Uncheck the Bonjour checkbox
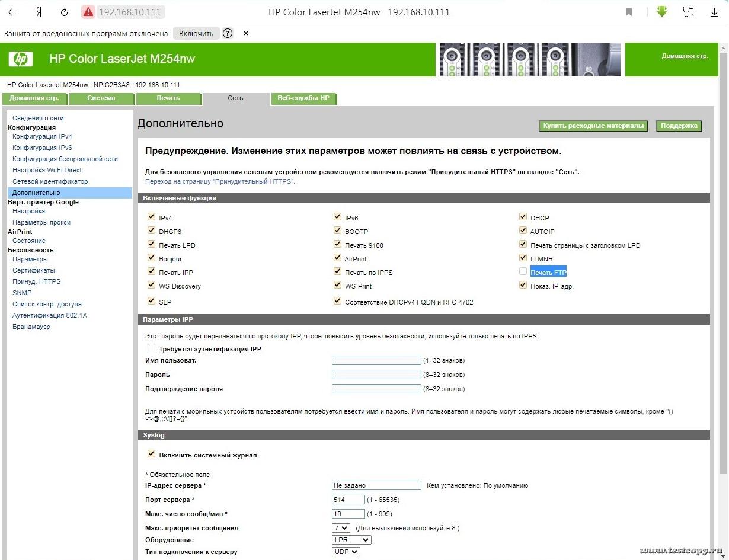This screenshot has height=560, width=729. tap(151, 258)
